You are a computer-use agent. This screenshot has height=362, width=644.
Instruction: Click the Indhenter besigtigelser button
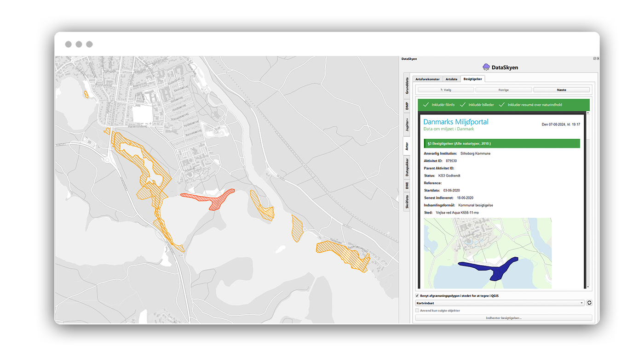click(503, 318)
